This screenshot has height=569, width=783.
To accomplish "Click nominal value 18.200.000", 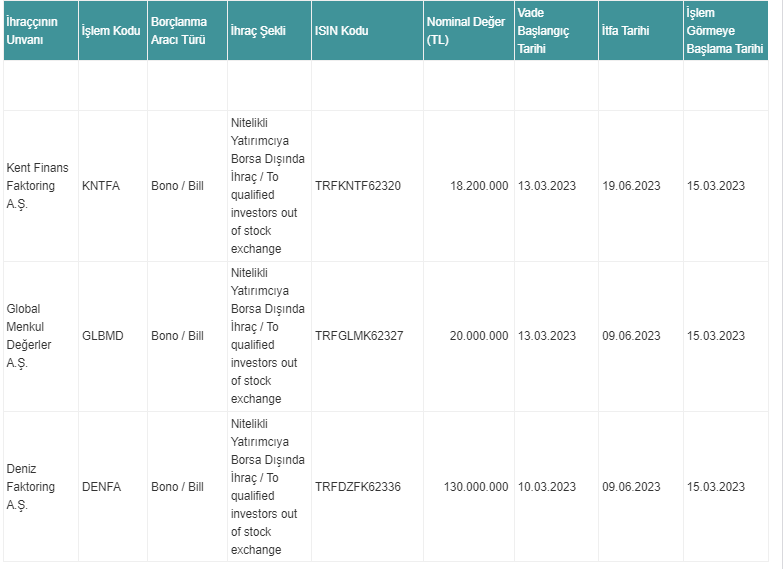I will click(479, 186).
